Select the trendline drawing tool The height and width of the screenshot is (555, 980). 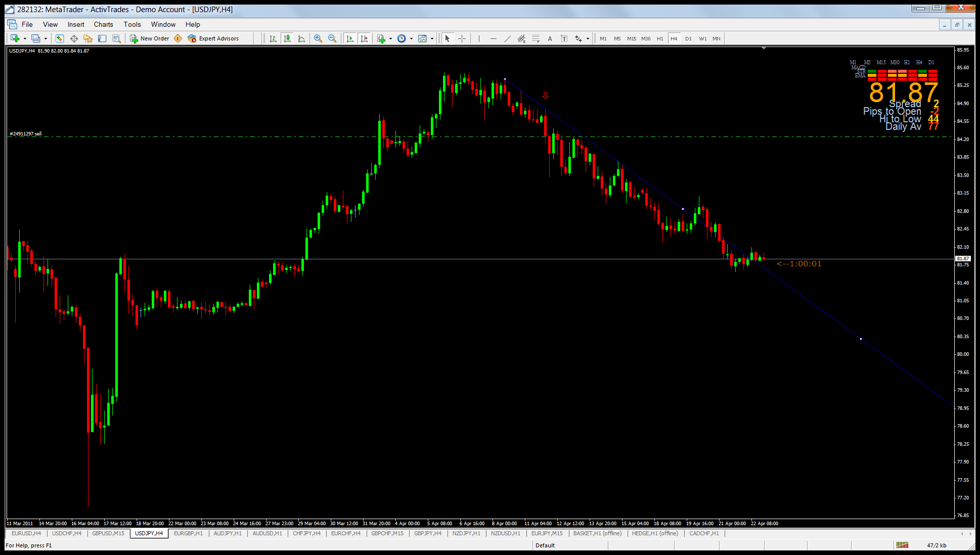[x=507, y=38]
